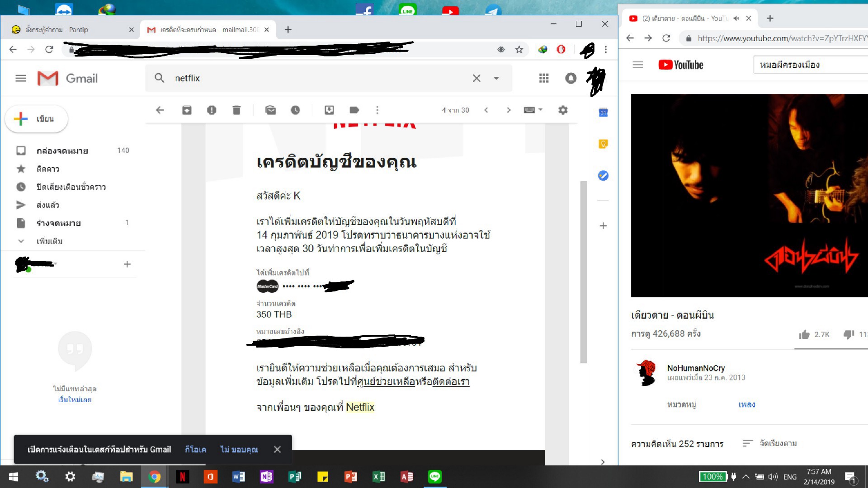The image size is (868, 488).
Task: Open comment sort จัดเรียงตาม dropdown
Action: (769, 443)
